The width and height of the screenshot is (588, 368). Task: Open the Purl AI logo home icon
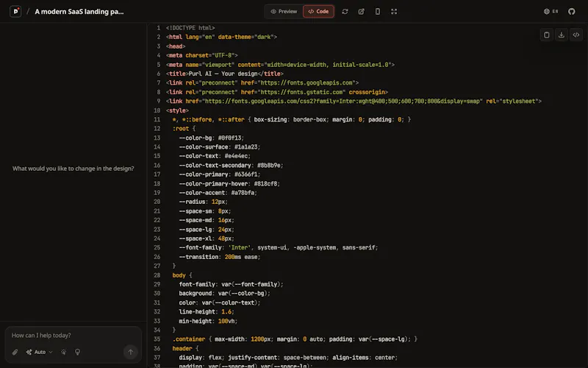pos(15,11)
